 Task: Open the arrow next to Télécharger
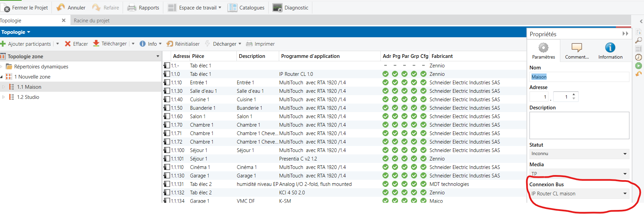133,44
